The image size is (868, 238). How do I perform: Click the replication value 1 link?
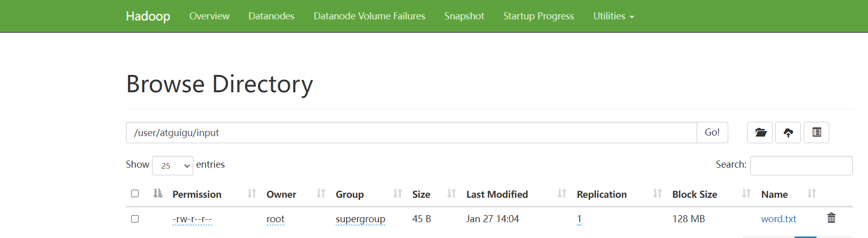tap(579, 219)
